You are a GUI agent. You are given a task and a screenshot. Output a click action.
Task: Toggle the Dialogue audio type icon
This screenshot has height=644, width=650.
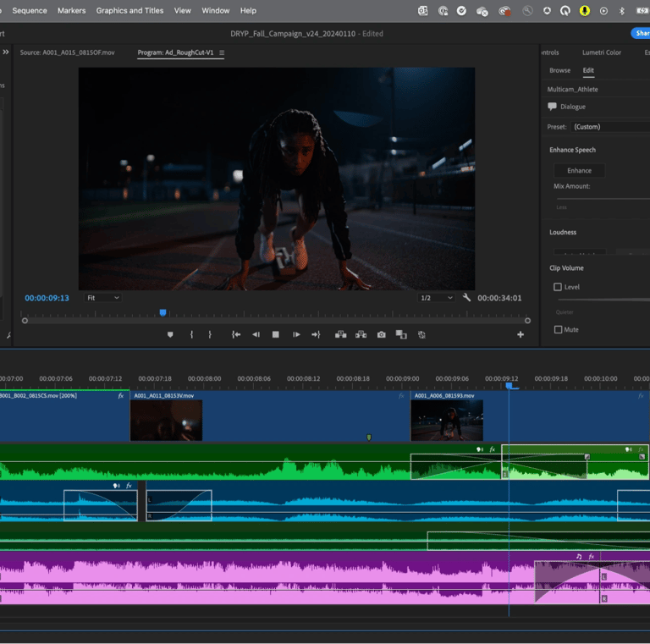[553, 107]
